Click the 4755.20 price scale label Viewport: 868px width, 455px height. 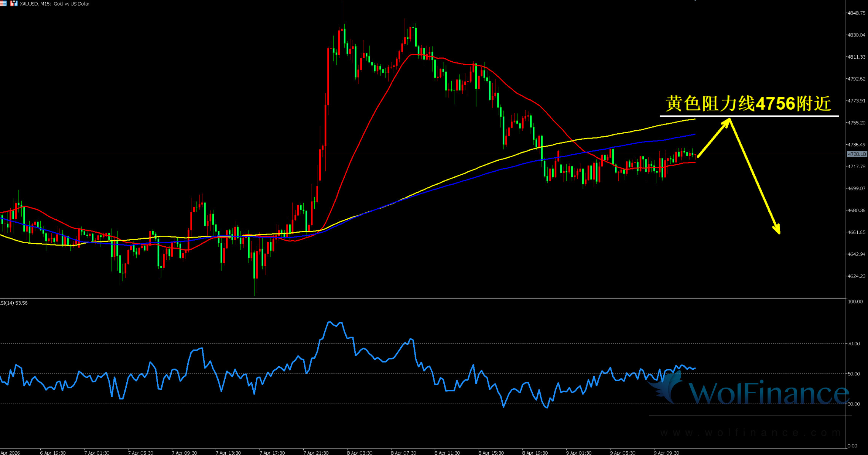point(856,123)
